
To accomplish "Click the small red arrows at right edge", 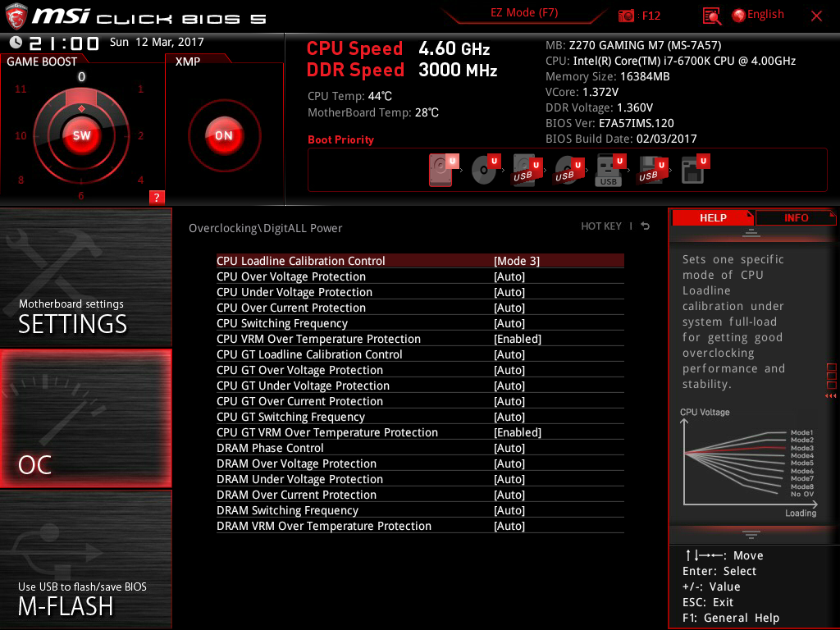I will pyautogui.click(x=830, y=396).
